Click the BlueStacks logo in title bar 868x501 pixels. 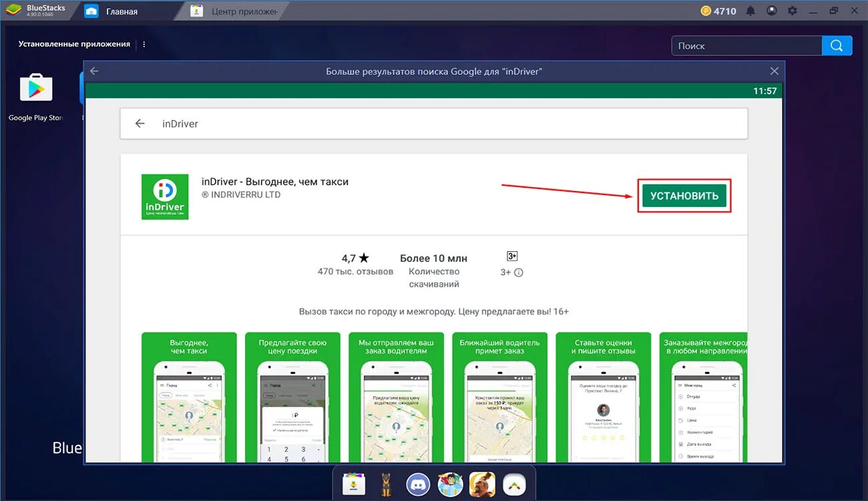pos(13,11)
